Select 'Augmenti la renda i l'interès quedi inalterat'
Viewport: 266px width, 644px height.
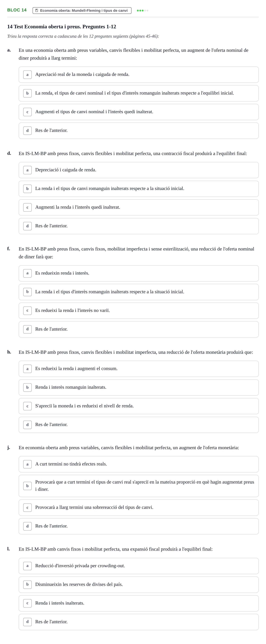point(139,207)
